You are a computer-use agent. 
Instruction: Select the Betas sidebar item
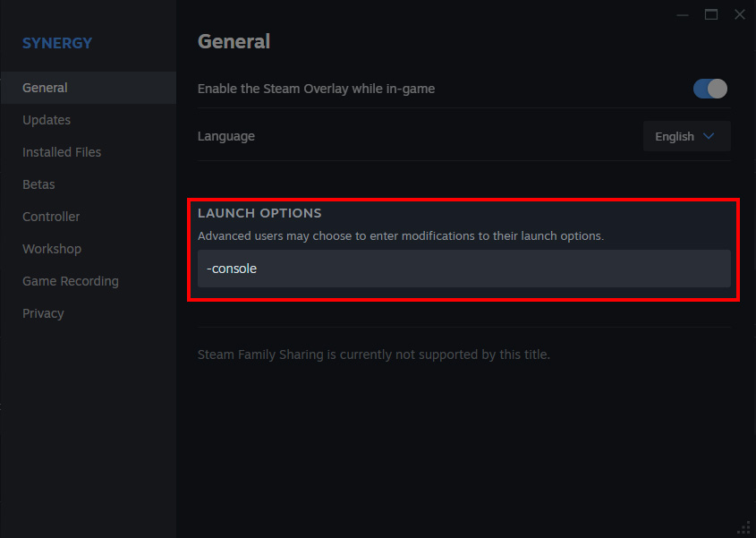pyautogui.click(x=38, y=184)
